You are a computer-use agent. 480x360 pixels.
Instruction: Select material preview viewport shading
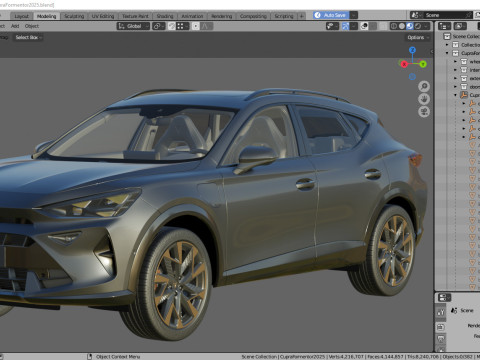tap(410, 26)
